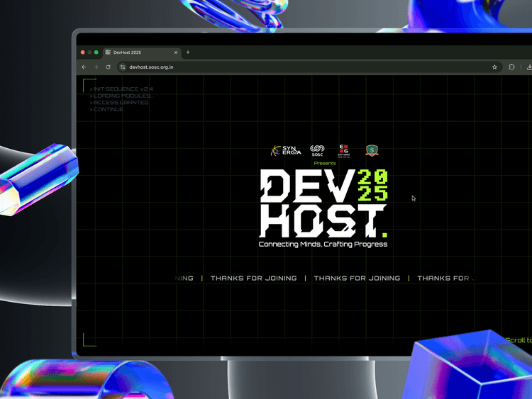Open downloads icon in the toolbar
This screenshot has height=399, width=532.
tap(529, 67)
